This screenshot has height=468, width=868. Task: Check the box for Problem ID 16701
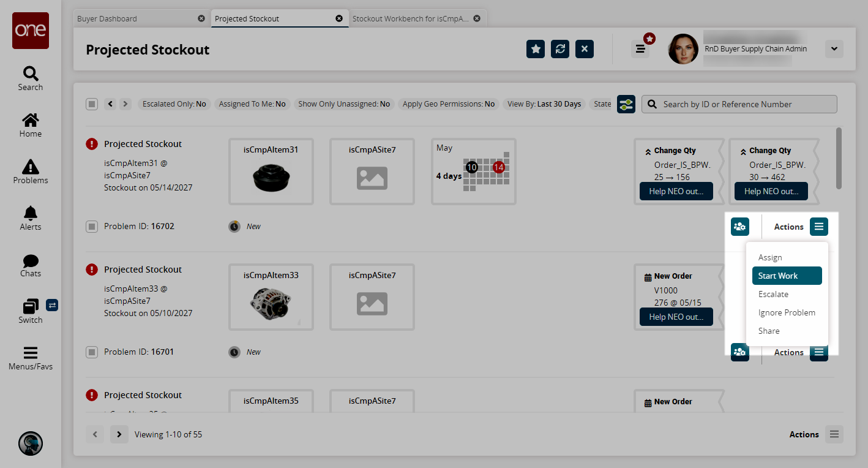pos(92,352)
